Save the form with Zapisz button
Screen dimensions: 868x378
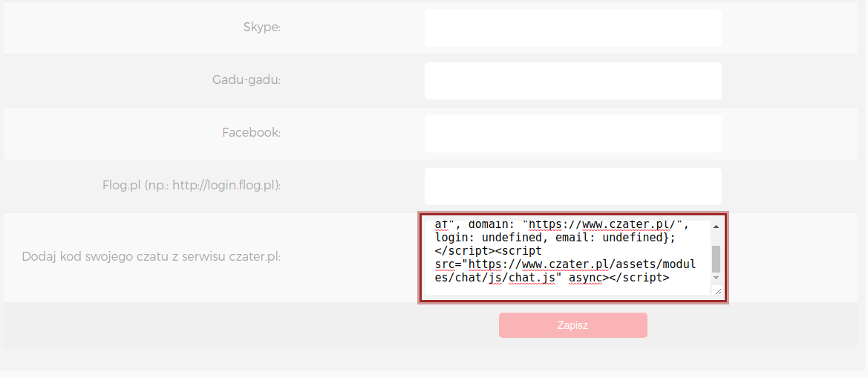[x=573, y=325]
